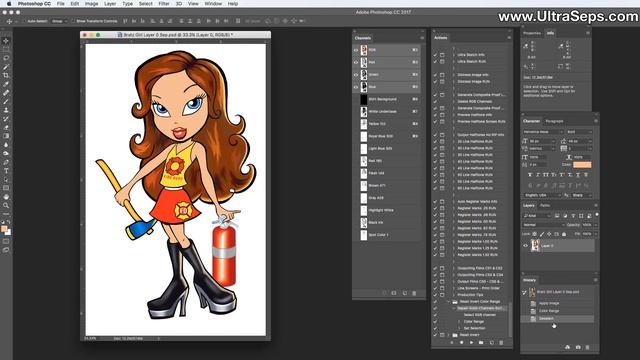Play the selected action
The width and height of the screenshot is (640, 360).
pyautogui.click(x=471, y=343)
